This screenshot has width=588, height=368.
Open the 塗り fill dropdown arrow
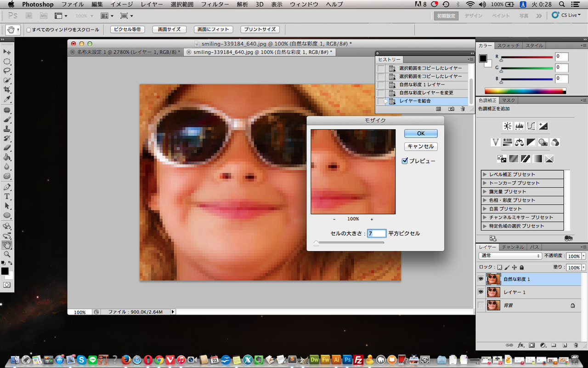click(x=583, y=267)
